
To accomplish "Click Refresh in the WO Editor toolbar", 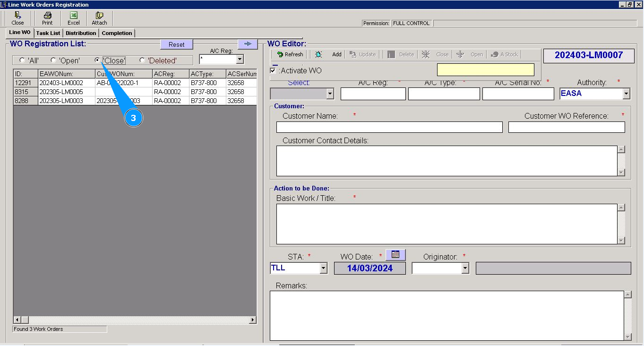I will (x=290, y=54).
